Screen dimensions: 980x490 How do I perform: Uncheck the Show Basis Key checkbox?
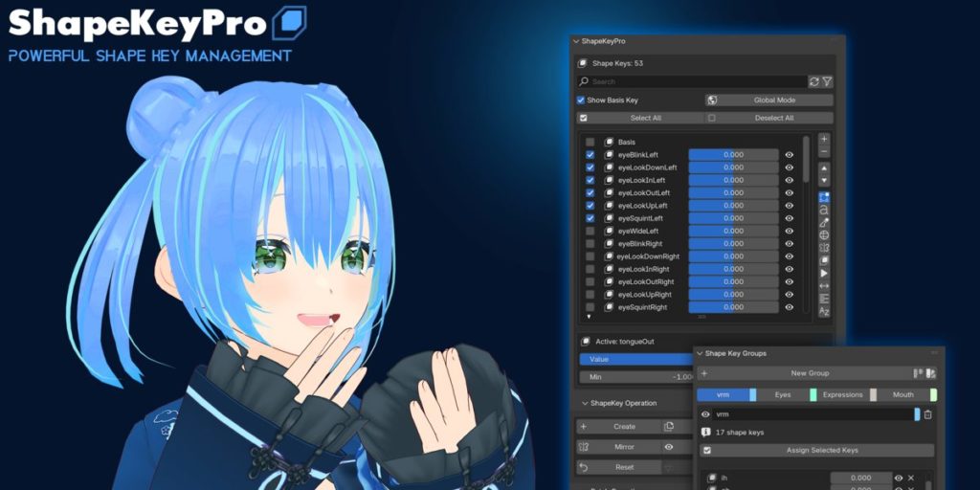pyautogui.click(x=581, y=100)
